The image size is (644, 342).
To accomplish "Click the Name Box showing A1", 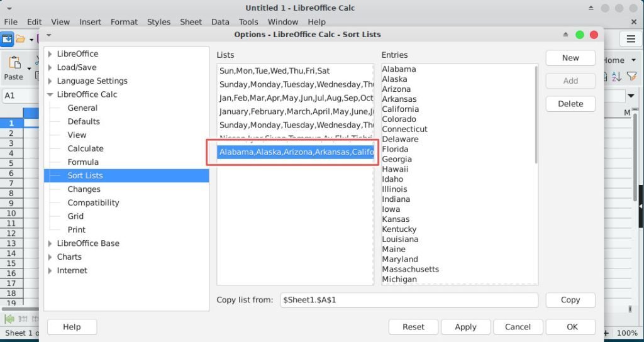I will tap(21, 96).
